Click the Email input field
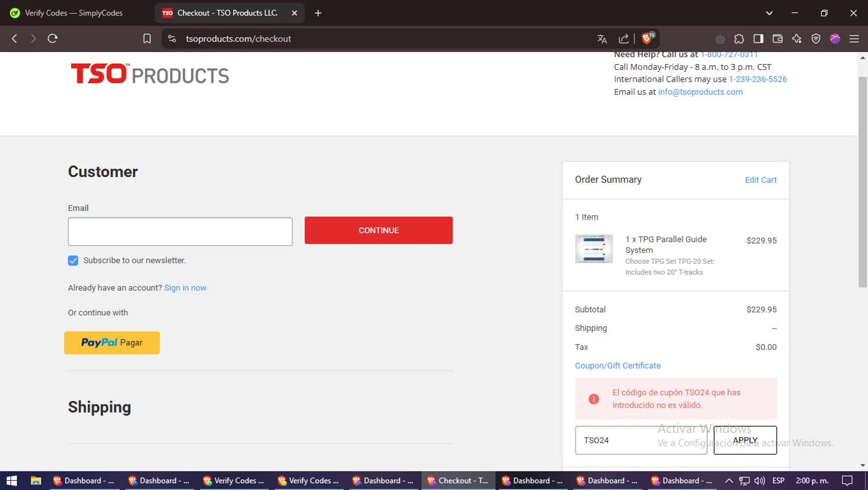The width and height of the screenshot is (868, 490). (x=180, y=231)
